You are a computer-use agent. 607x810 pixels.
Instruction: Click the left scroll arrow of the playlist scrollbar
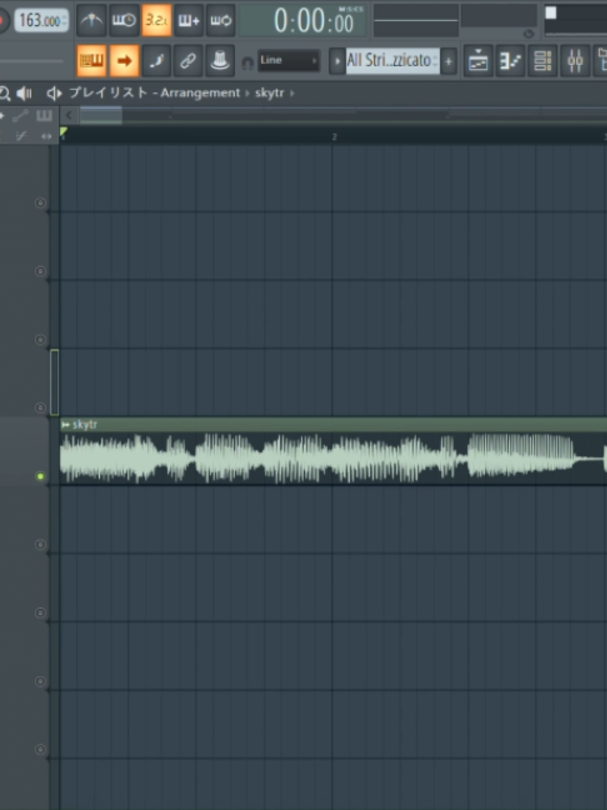click(x=69, y=116)
